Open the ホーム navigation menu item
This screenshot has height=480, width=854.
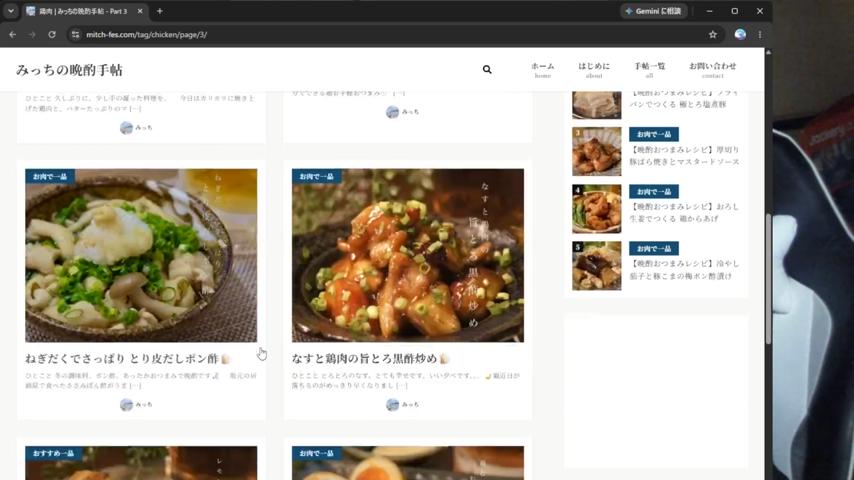coord(542,70)
